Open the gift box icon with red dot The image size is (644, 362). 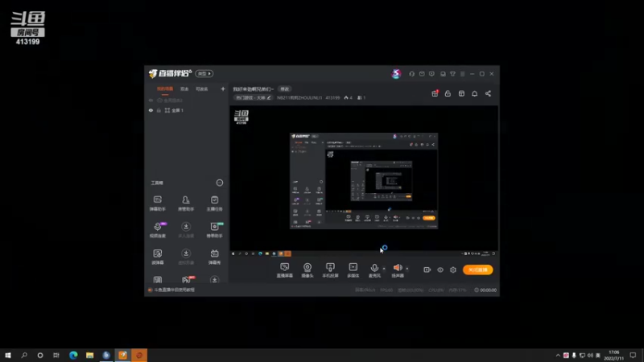coord(435,93)
